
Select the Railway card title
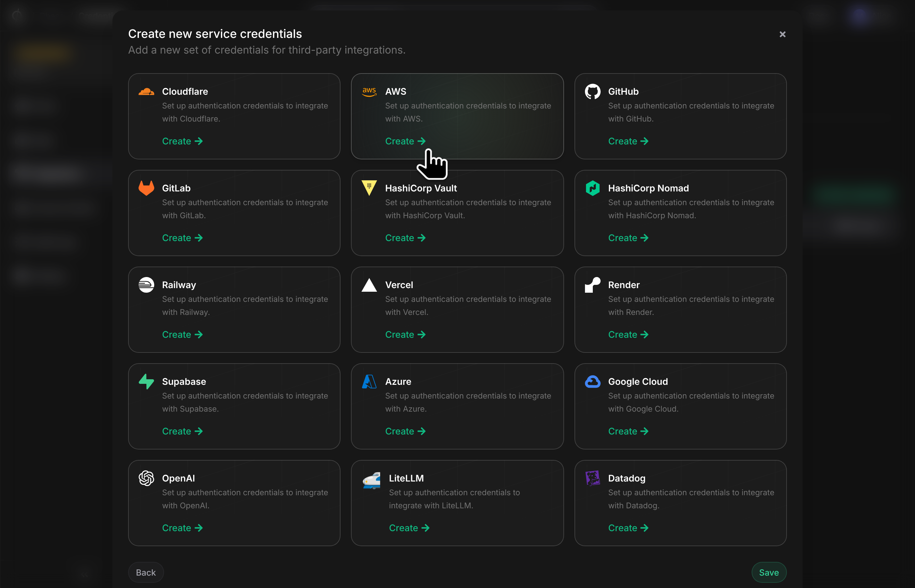tap(179, 285)
